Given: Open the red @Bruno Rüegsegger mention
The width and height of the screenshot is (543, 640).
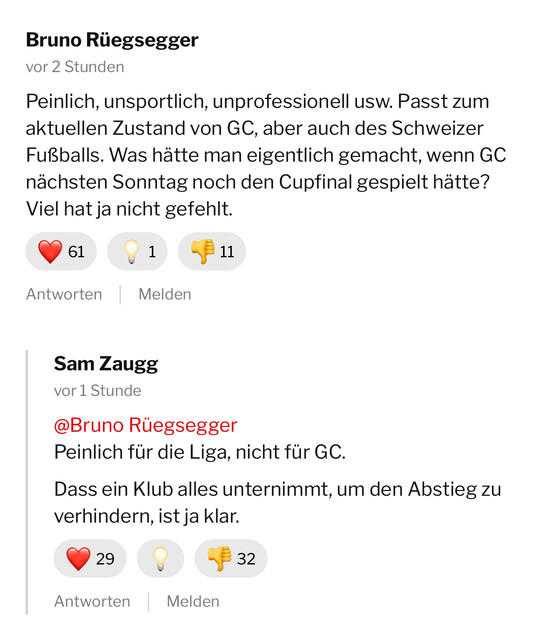Looking at the screenshot, I should click(145, 425).
